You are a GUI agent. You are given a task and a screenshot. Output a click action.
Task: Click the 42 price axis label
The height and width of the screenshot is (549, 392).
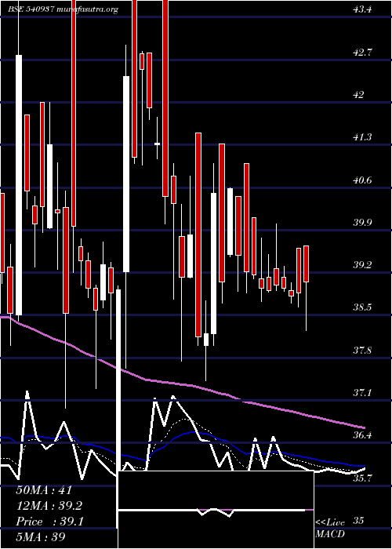point(359,95)
